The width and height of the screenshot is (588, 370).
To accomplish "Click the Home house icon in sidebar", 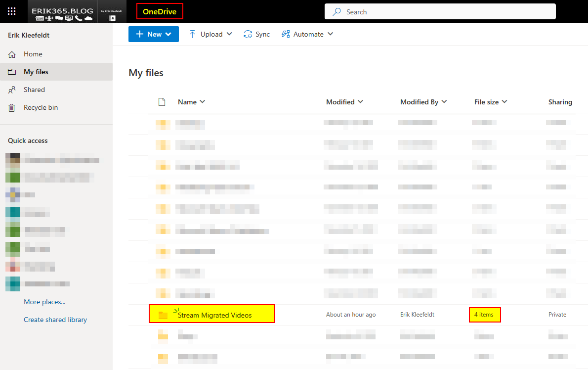I will coord(12,54).
